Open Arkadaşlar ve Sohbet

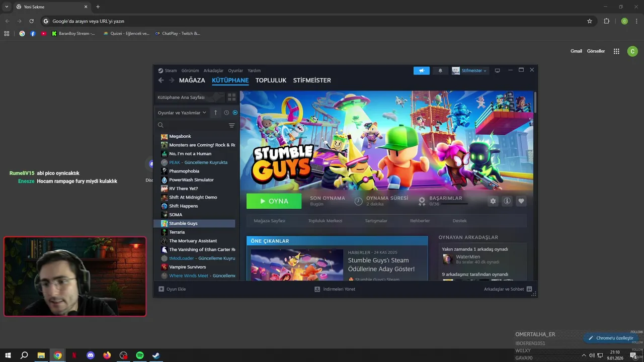pyautogui.click(x=508, y=289)
